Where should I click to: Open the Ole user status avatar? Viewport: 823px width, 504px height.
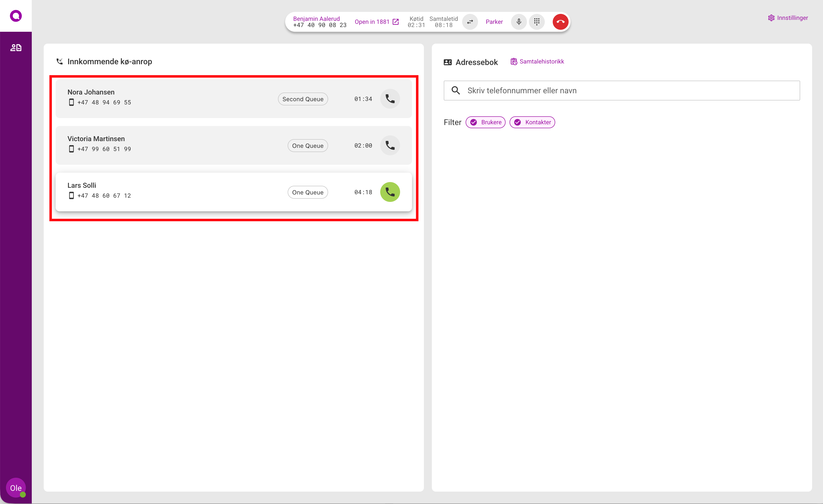[x=16, y=488]
